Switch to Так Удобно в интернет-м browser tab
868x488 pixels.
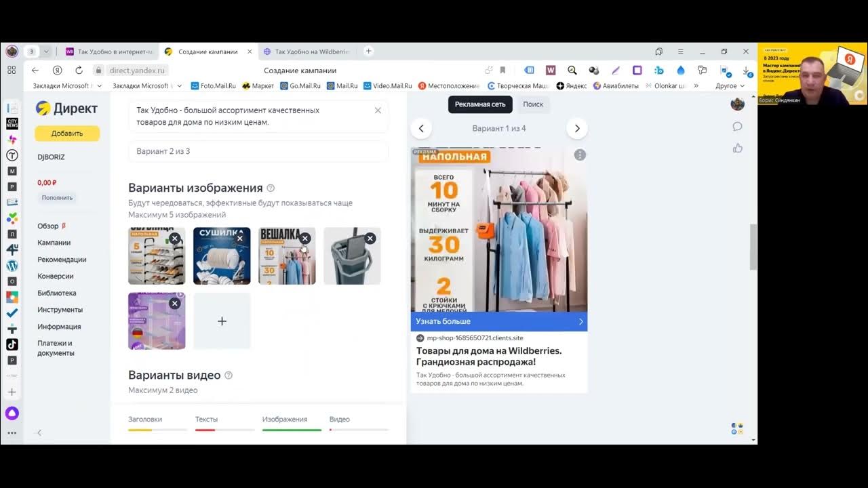(109, 52)
